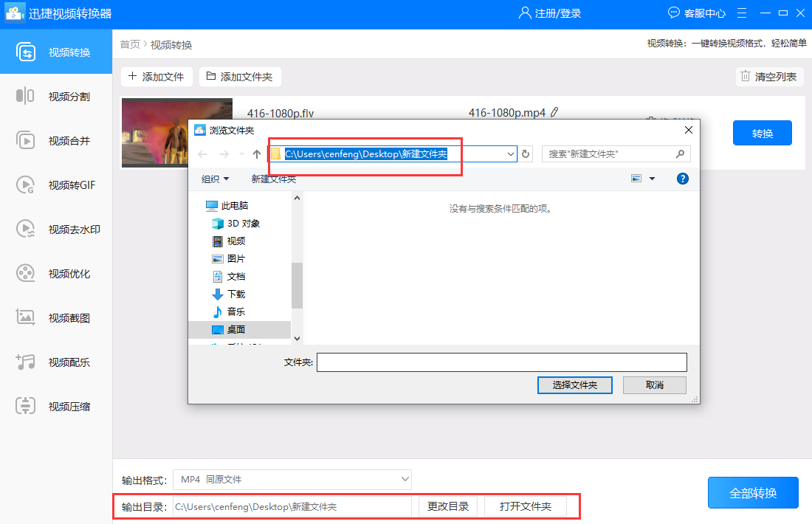Expand the address bar history dropdown

tap(511, 154)
